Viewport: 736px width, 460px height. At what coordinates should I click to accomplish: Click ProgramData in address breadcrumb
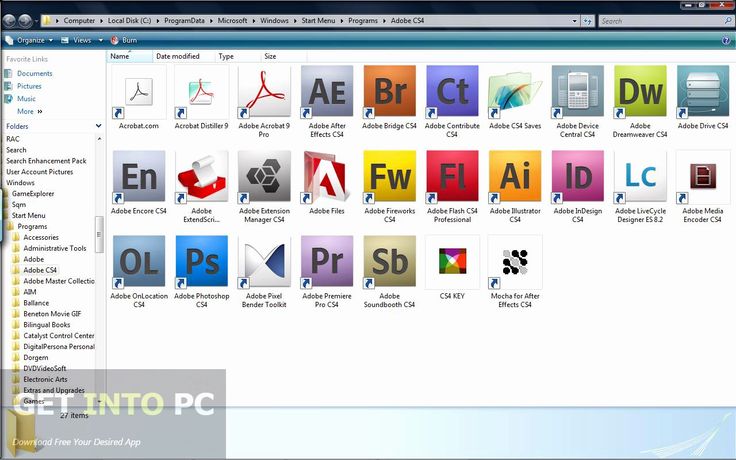[184, 21]
